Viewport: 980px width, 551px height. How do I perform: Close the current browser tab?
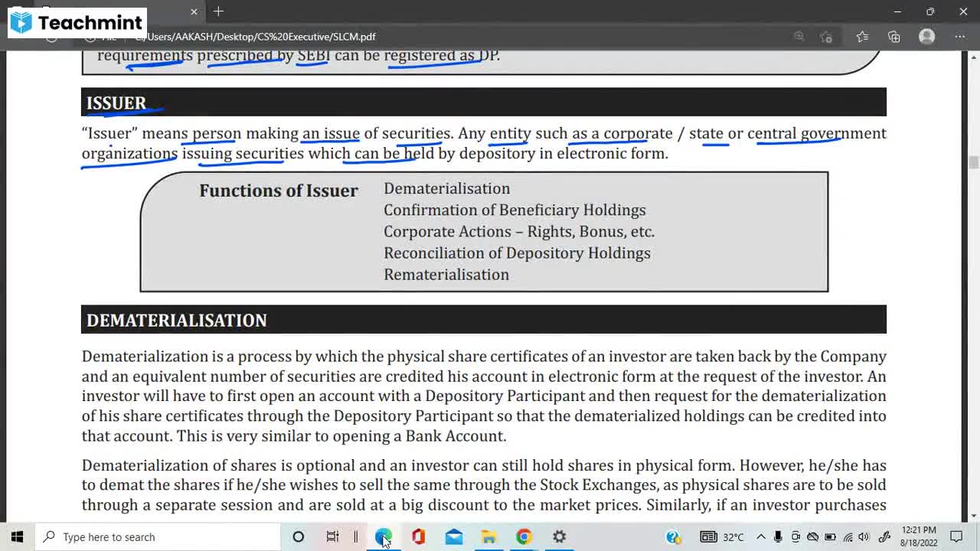(194, 11)
